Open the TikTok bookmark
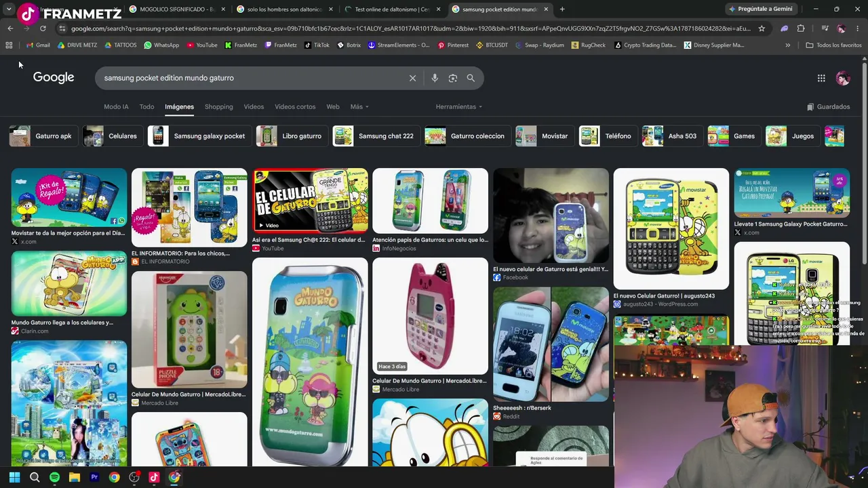 click(317, 45)
